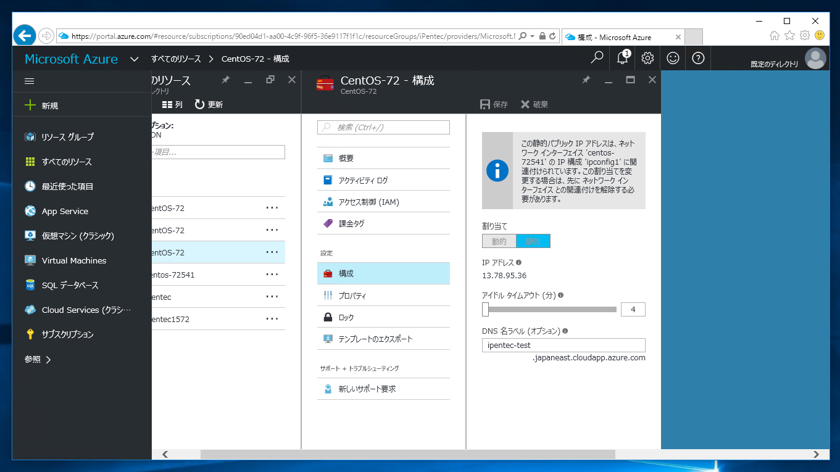Click the SQL データベース sidebar icon
840x472 pixels.
(30, 285)
